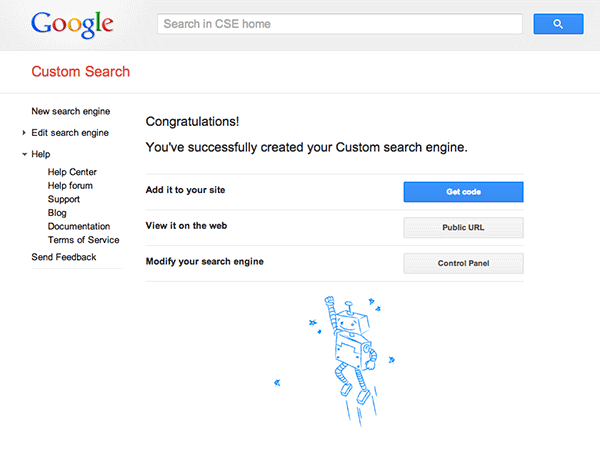Click the blue magnifier search button

coord(558,24)
